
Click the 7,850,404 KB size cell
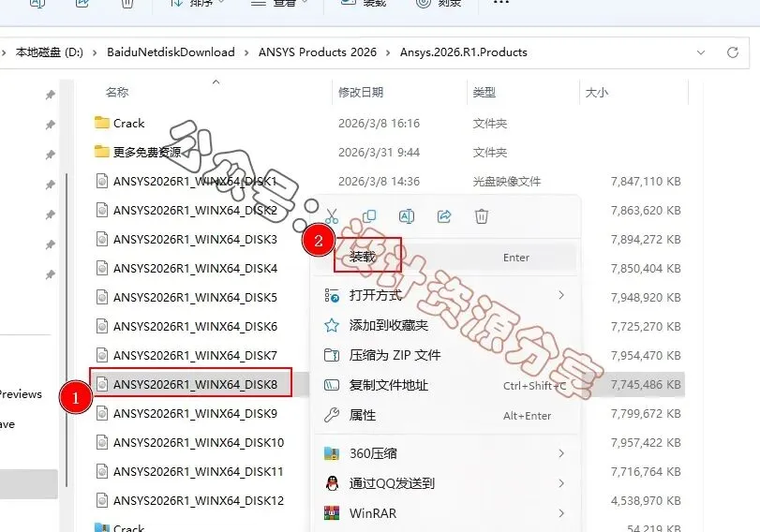pos(646,269)
